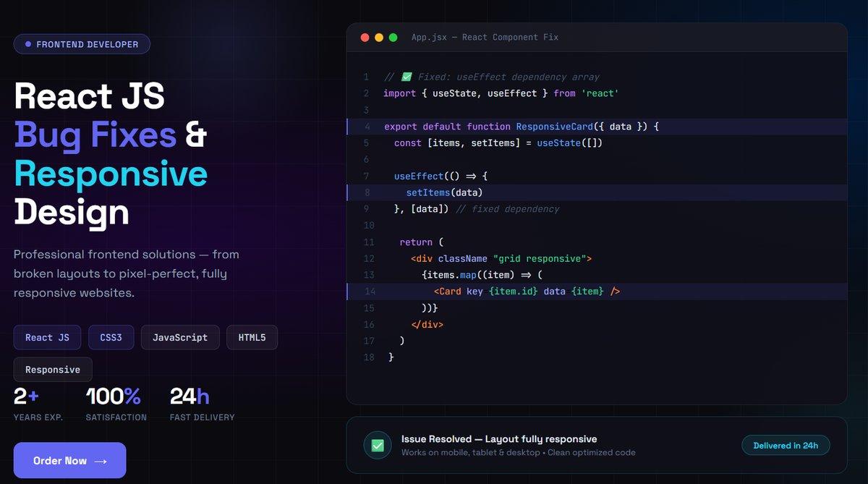This screenshot has width=868, height=484.
Task: Click the useEffect(() => { line
Action: click(441, 177)
